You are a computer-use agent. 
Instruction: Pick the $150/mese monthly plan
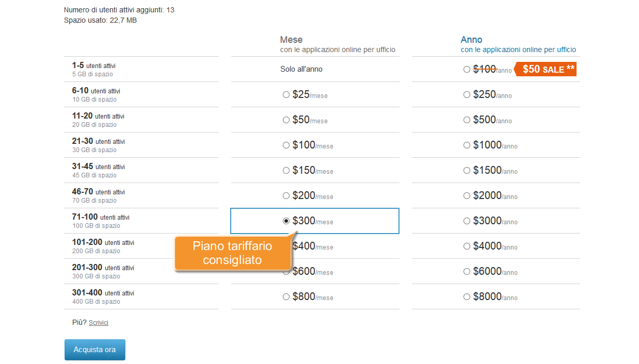pos(286,170)
